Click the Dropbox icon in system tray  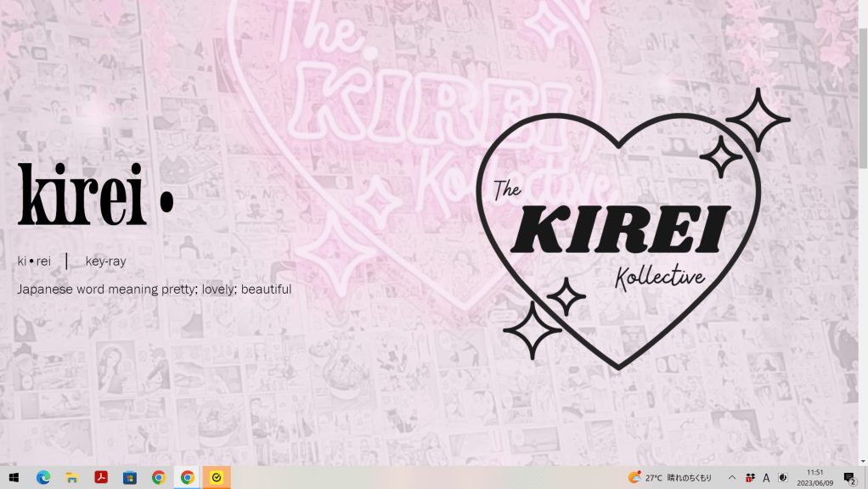[x=750, y=478]
